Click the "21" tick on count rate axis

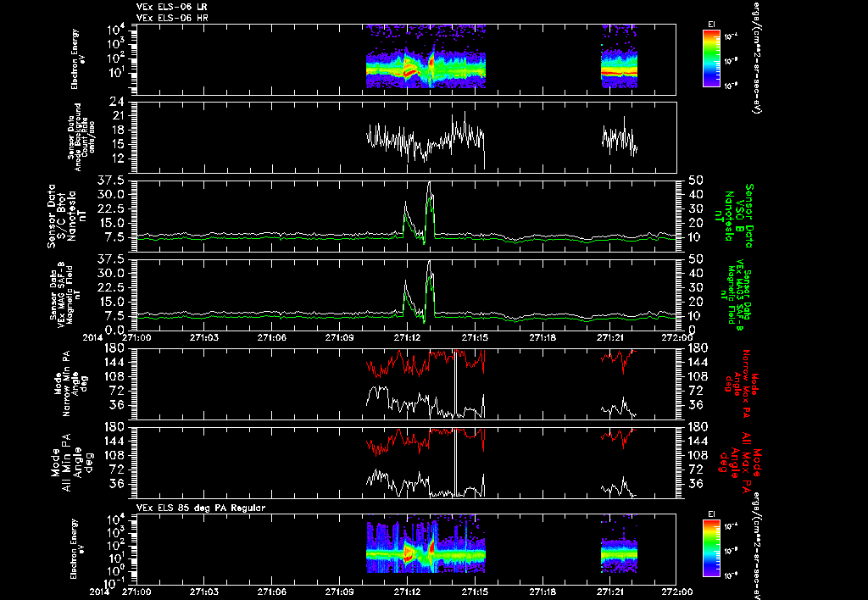pos(118,116)
